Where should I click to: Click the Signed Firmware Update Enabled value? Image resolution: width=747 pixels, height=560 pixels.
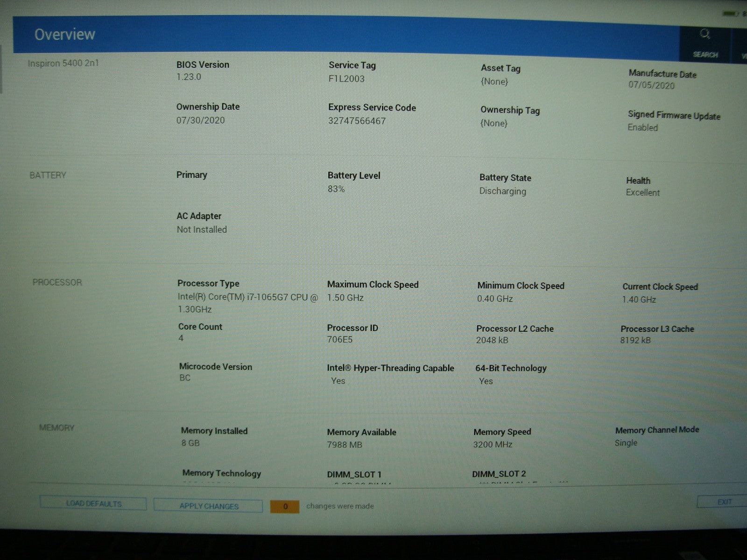[642, 127]
